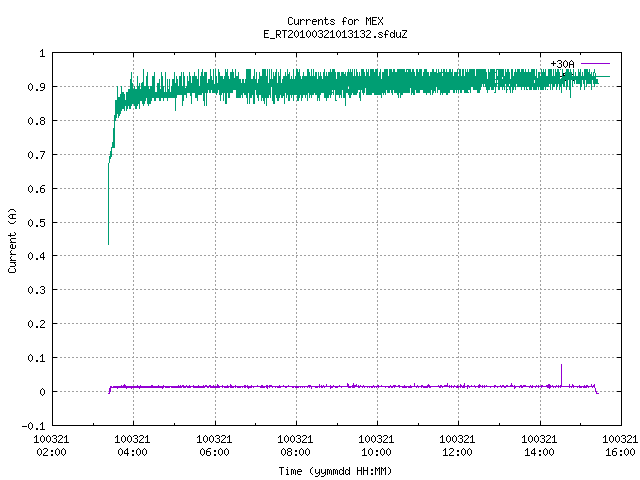Click the "02:00" time label on the x-axis
This screenshot has height=480, width=640.
(x=51, y=452)
